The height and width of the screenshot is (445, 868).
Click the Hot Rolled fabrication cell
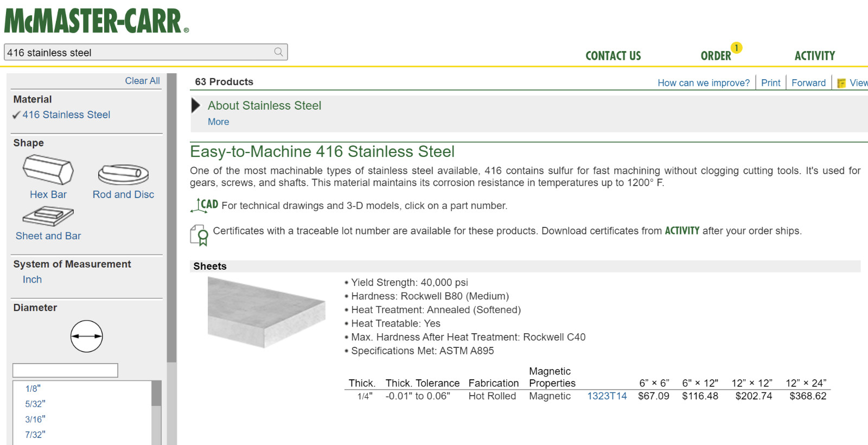pos(492,396)
